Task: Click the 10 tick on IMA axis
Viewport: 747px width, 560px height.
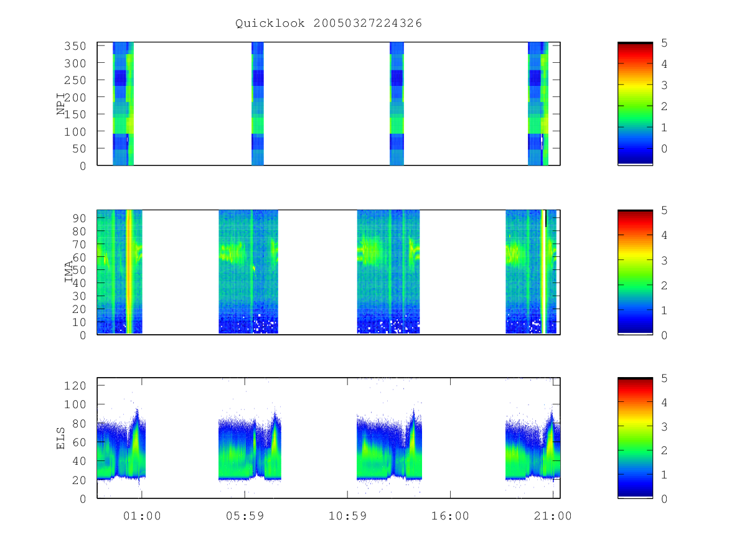Action: (x=81, y=322)
